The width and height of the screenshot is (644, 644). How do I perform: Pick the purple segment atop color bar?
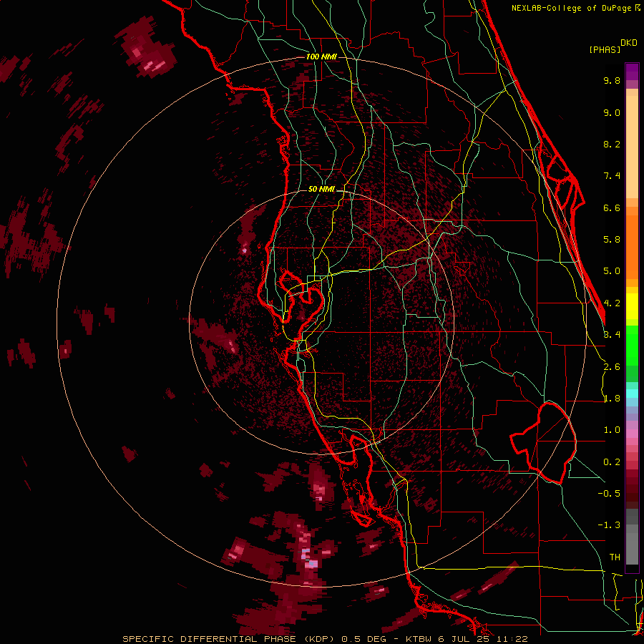coord(632,72)
